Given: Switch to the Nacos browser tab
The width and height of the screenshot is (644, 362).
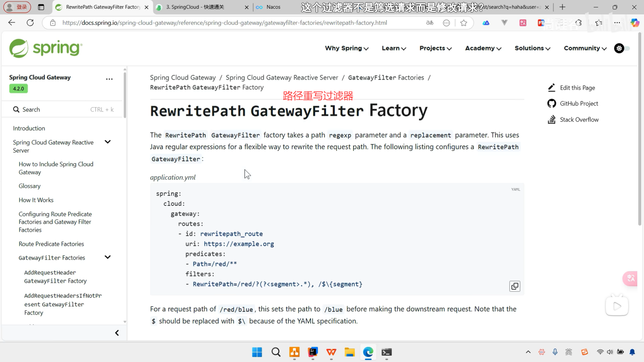Looking at the screenshot, I should coord(273,7).
